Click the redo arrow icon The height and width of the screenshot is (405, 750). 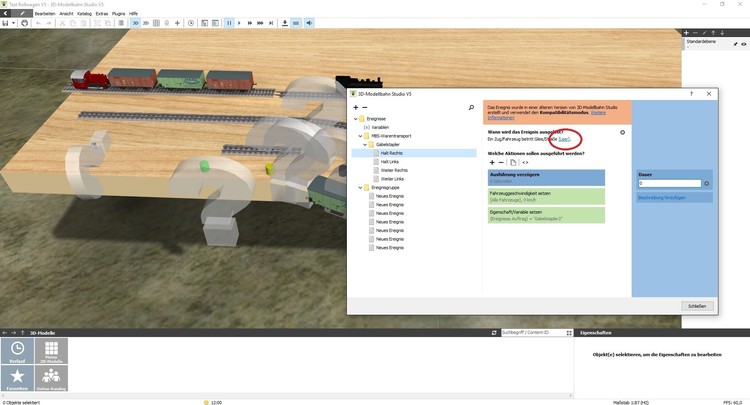[x=48, y=23]
